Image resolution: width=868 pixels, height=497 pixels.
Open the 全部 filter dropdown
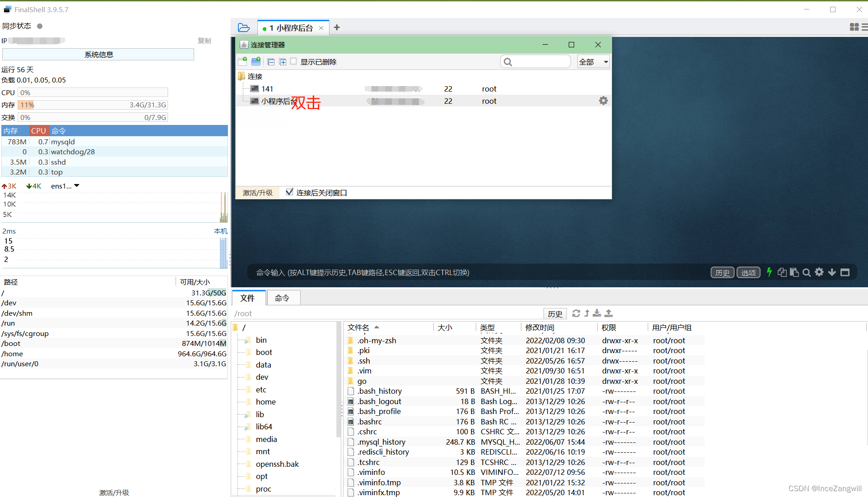(x=593, y=61)
